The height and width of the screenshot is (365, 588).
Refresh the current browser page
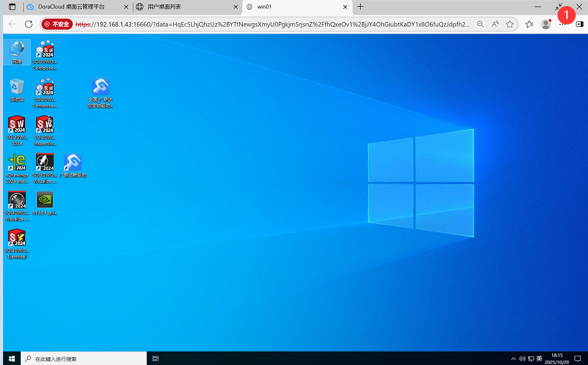point(29,24)
